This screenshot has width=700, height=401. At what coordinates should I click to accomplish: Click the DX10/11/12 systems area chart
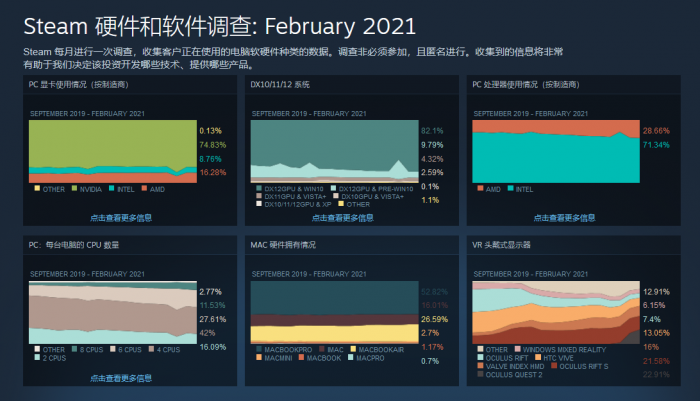(334, 151)
